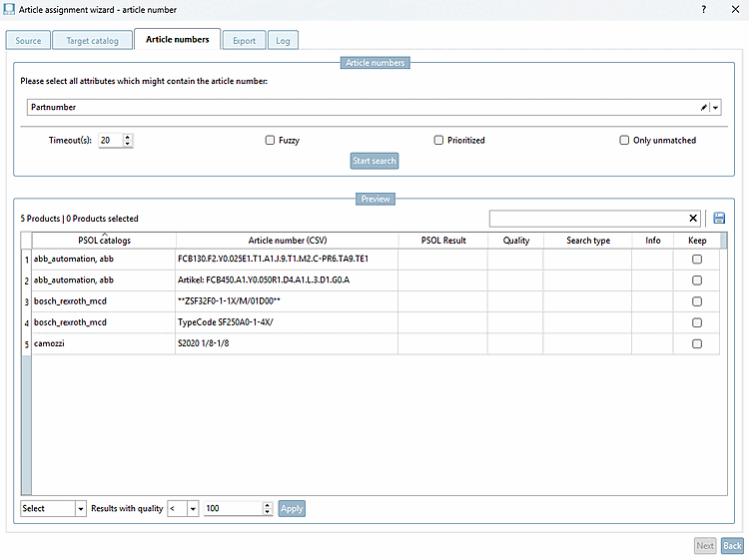Open the Export tab

click(x=244, y=41)
